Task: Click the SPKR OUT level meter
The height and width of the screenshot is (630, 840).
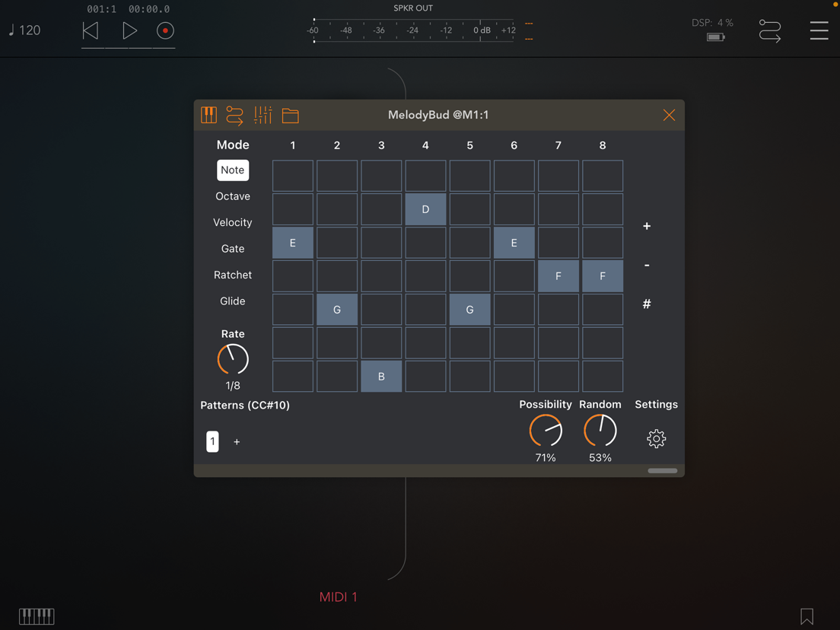Action: [x=414, y=30]
